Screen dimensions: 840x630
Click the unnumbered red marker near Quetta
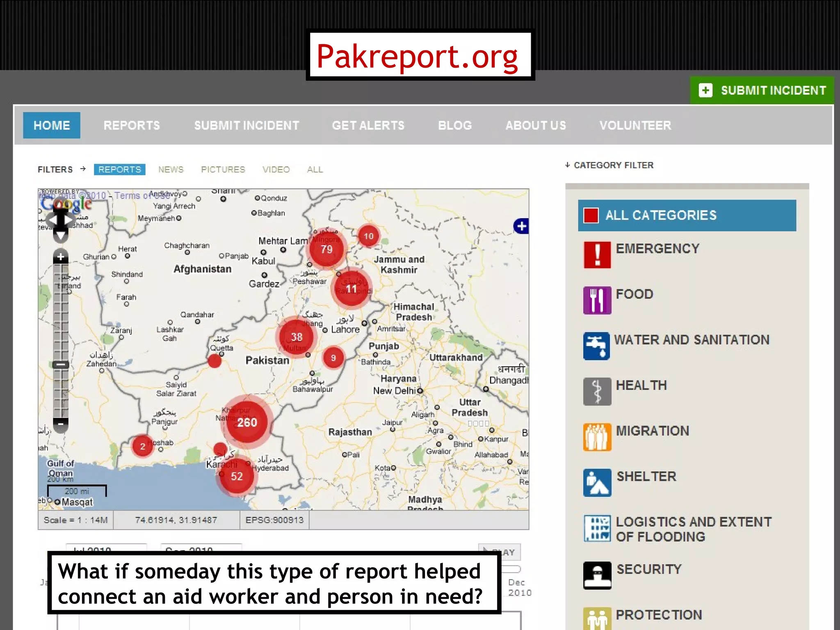click(215, 361)
